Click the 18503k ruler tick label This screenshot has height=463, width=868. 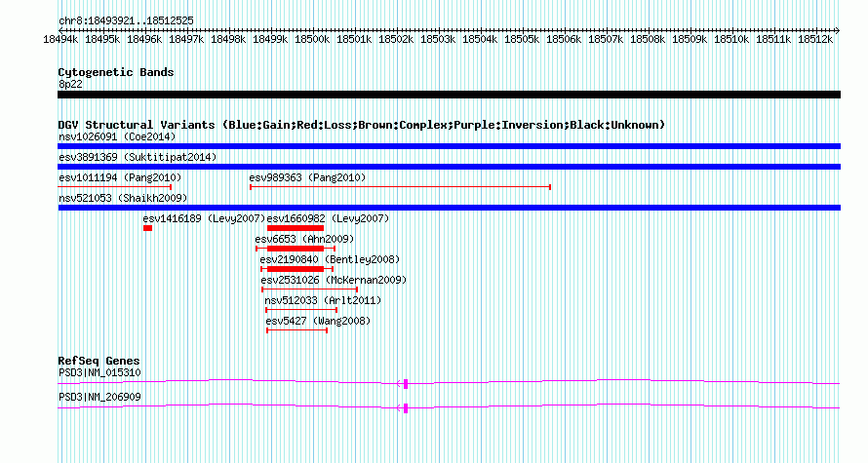[x=438, y=39]
